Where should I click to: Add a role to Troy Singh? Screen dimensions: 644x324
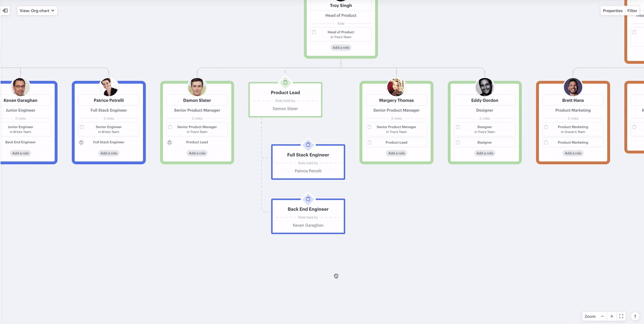pyautogui.click(x=341, y=47)
